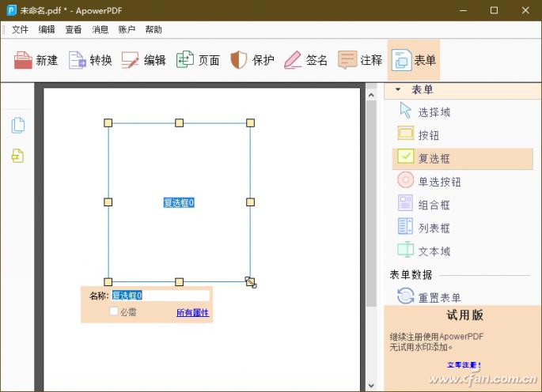This screenshot has height=392, width=542.
Task: Open the 注释 (Comment) tool
Action: click(347, 60)
